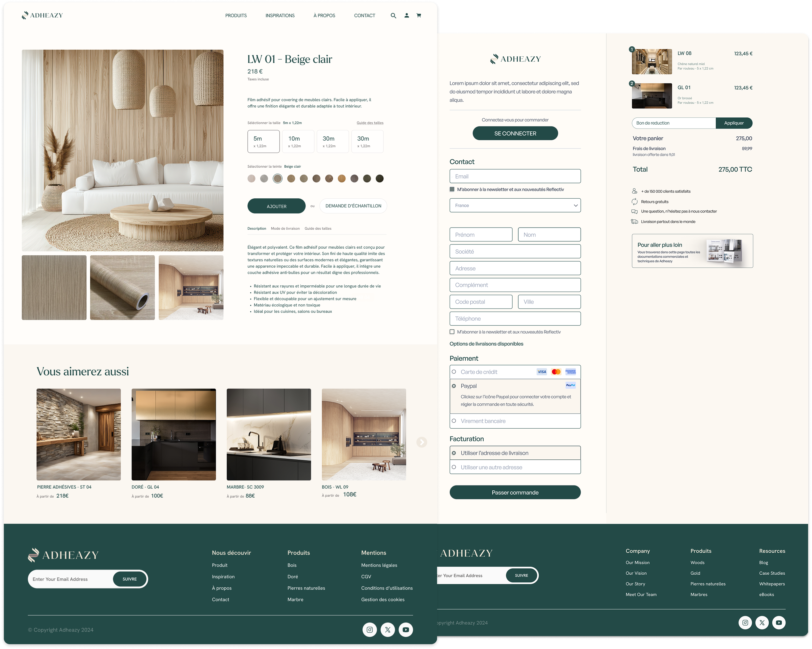Select Carte de crédit payment option
The height and width of the screenshot is (649, 812).
click(x=454, y=372)
